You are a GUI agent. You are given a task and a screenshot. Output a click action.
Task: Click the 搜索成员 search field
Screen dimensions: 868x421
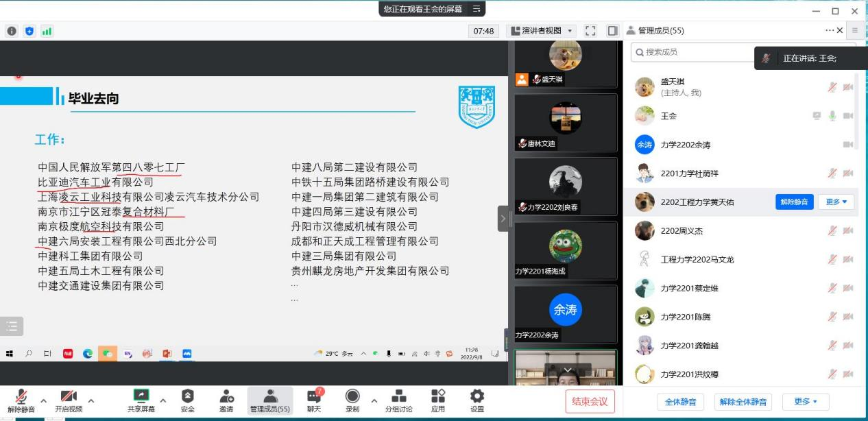click(692, 52)
